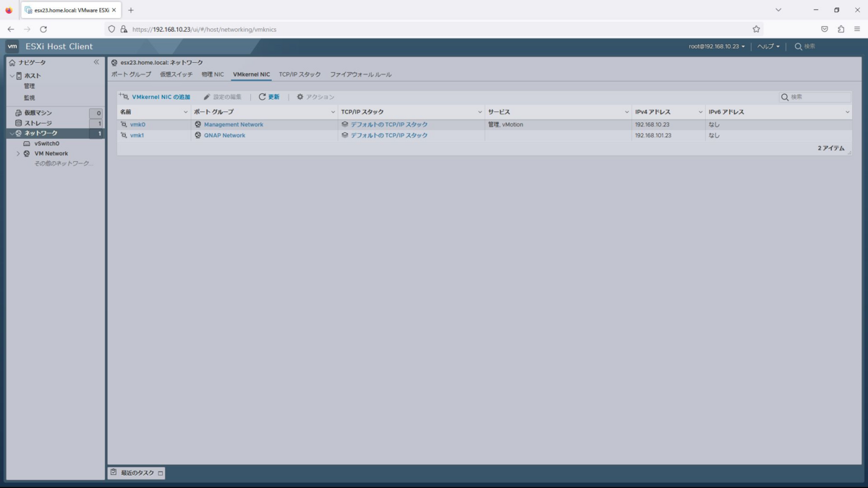The height and width of the screenshot is (488, 868).
Task: Open the root@192.168.10.23 user dropdown
Action: 716,46
